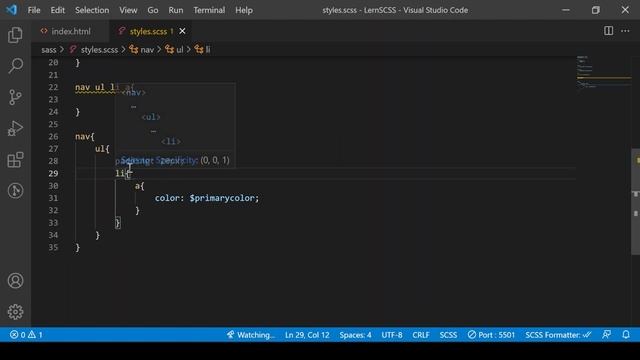This screenshot has width=640, height=360.
Task: Click the ul breadcrumb symbol
Action: click(x=174, y=49)
